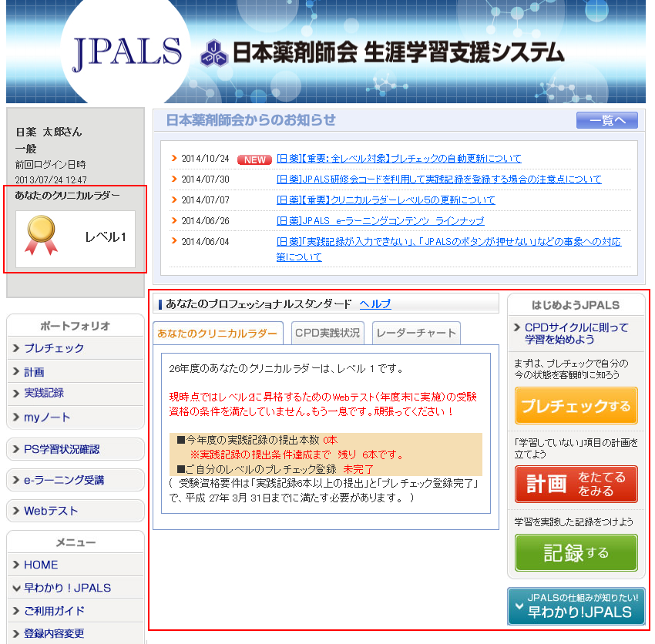The height and width of the screenshot is (644, 655).
Task: Open notice about プレチェックの自動更新について
Action: (399, 158)
